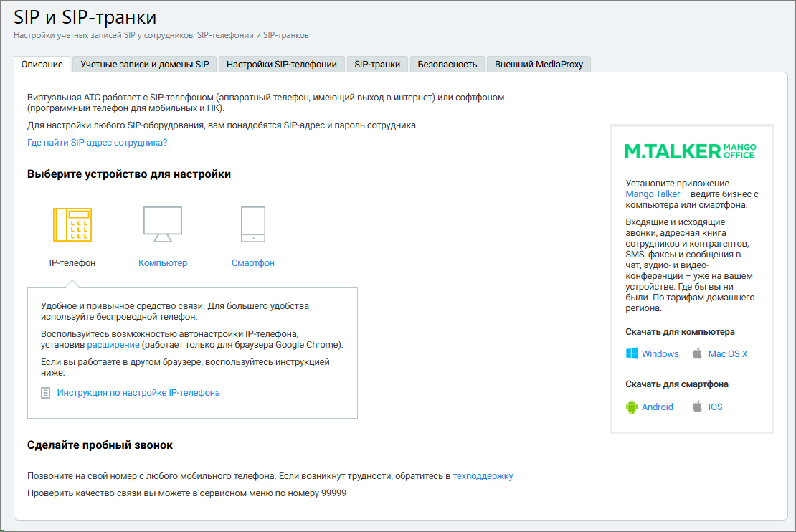This screenshot has width=796, height=532.
Task: Open the 'Где найти SIP-адрес сотрудника?' link
Action: coord(97,143)
